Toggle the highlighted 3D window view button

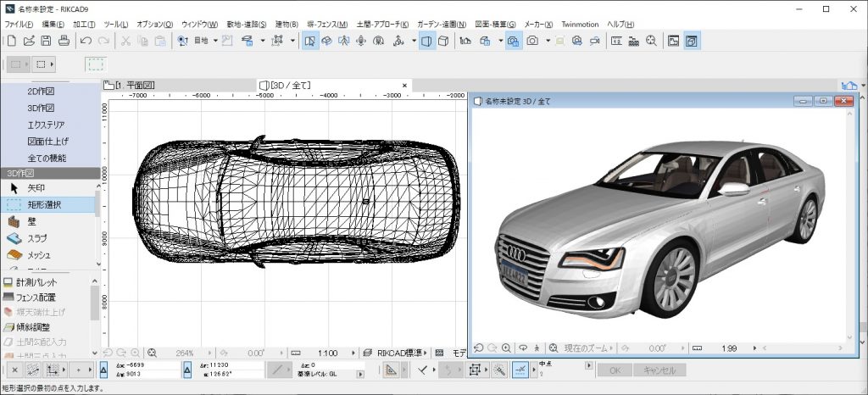click(691, 41)
